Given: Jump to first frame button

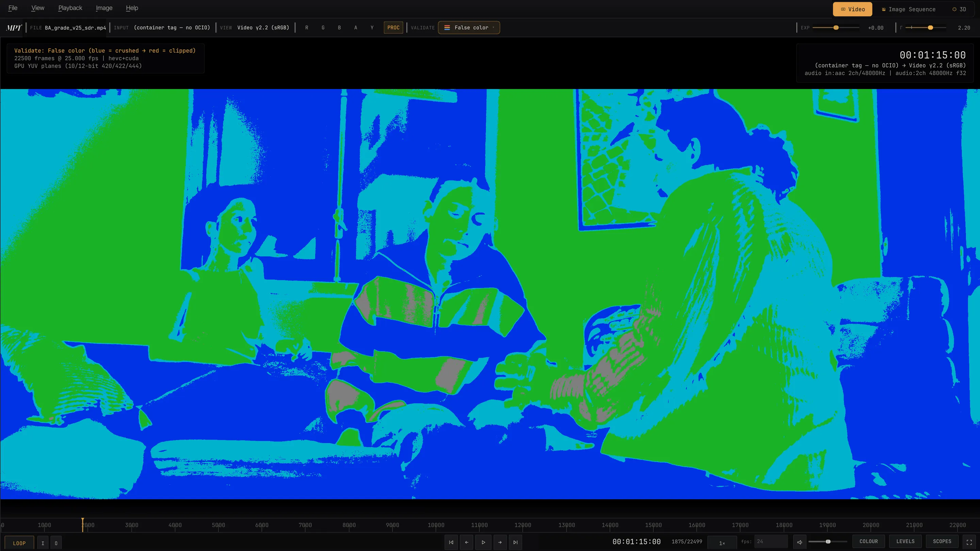Looking at the screenshot, I should pyautogui.click(x=451, y=542).
